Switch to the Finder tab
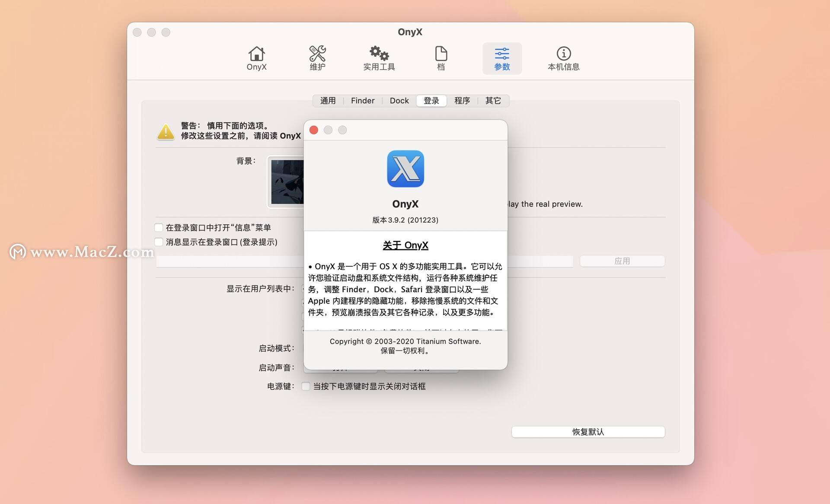 (362, 101)
